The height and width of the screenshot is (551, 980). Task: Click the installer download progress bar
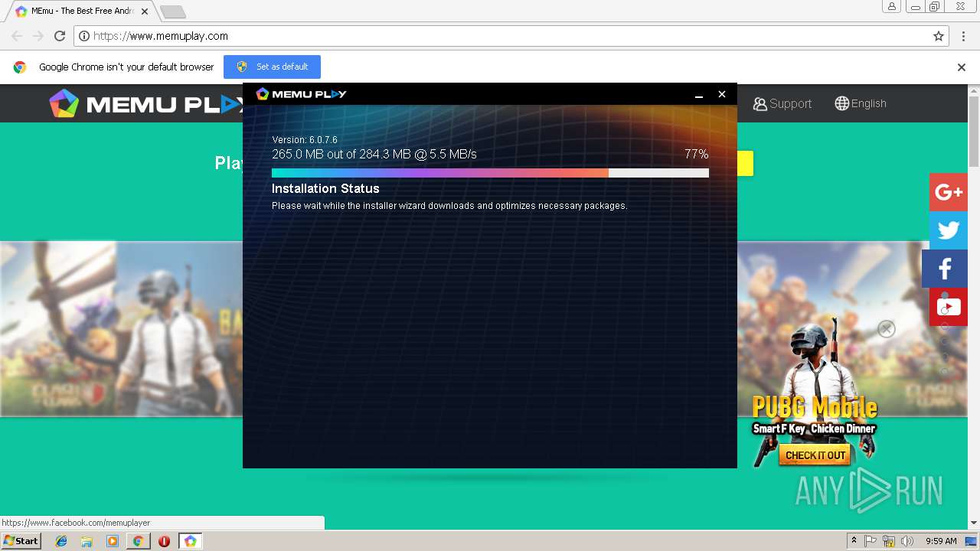click(x=490, y=173)
